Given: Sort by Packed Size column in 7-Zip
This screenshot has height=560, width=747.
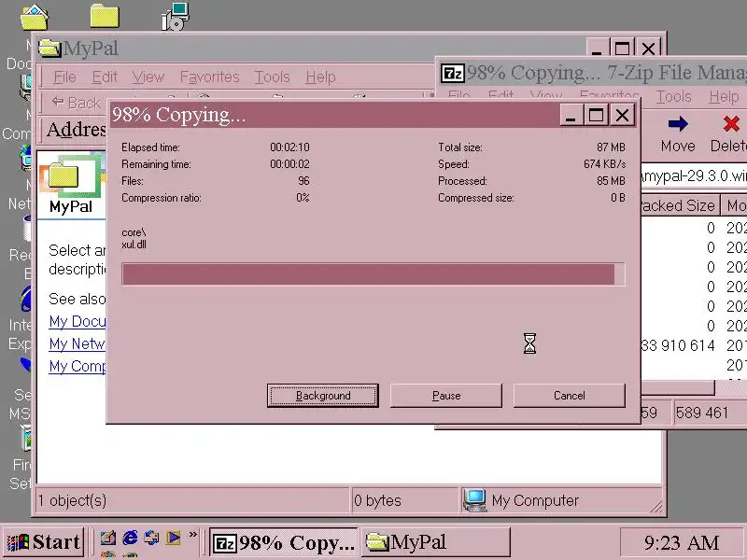Looking at the screenshot, I should 680,205.
